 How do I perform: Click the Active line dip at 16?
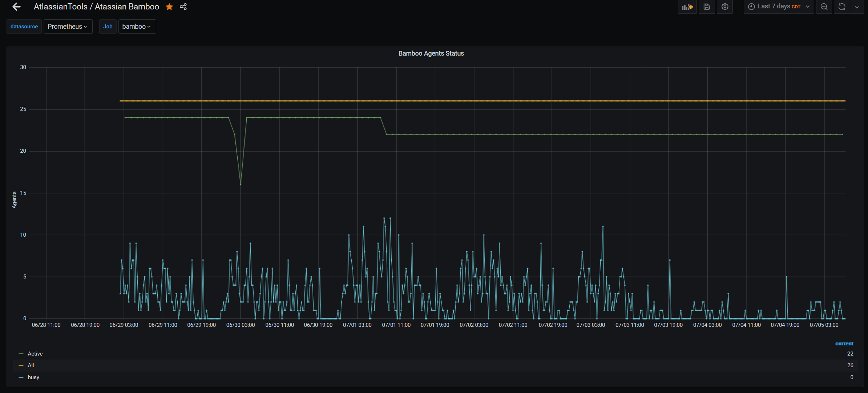point(241,184)
